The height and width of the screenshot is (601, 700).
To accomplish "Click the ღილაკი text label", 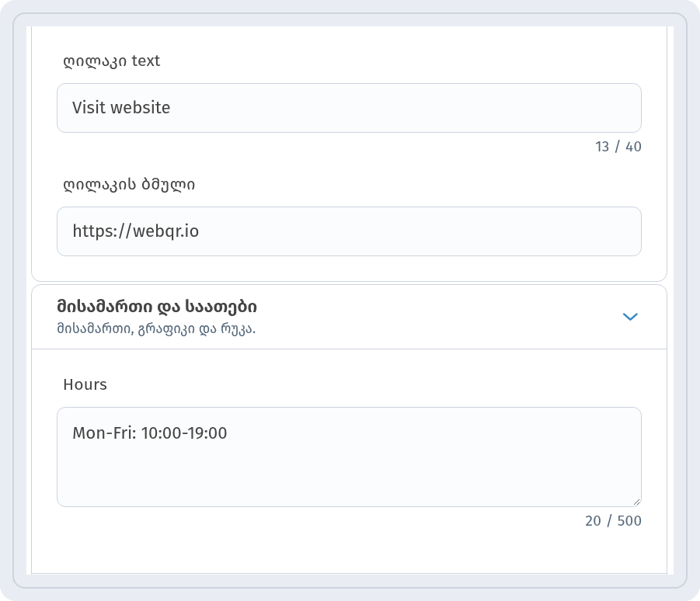I will pos(112,61).
